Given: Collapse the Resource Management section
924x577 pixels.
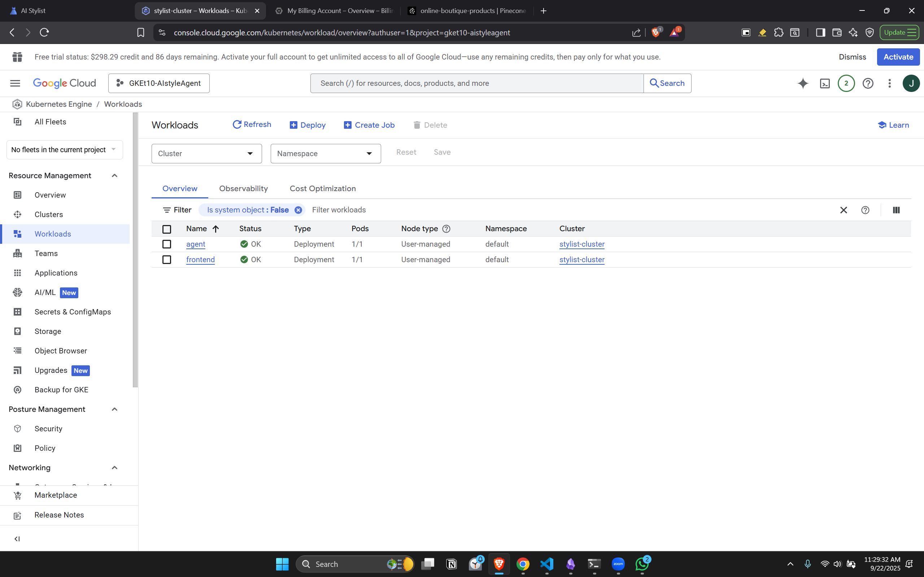Looking at the screenshot, I should tap(114, 175).
